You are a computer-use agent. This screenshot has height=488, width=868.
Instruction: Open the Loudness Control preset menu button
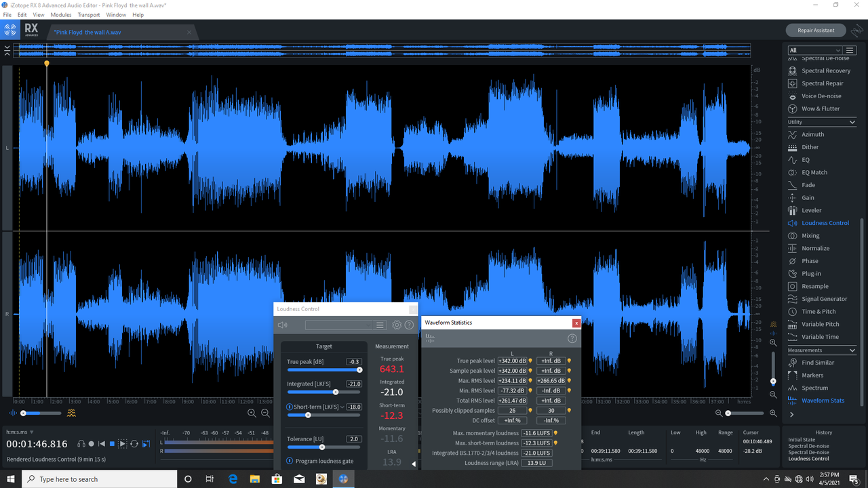click(380, 325)
